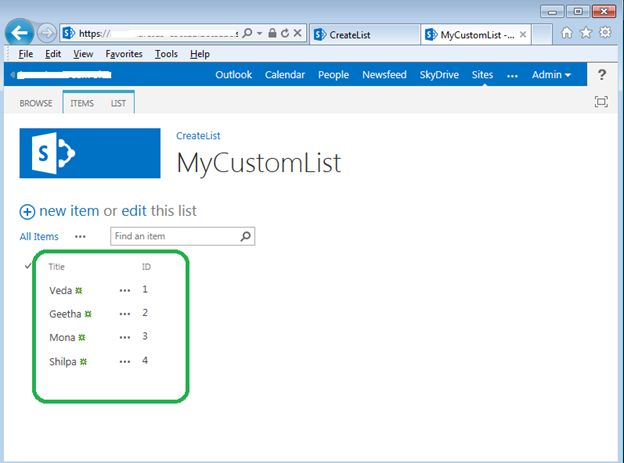Open Favorites star icon
This screenshot has height=463, width=624.
coord(585,33)
